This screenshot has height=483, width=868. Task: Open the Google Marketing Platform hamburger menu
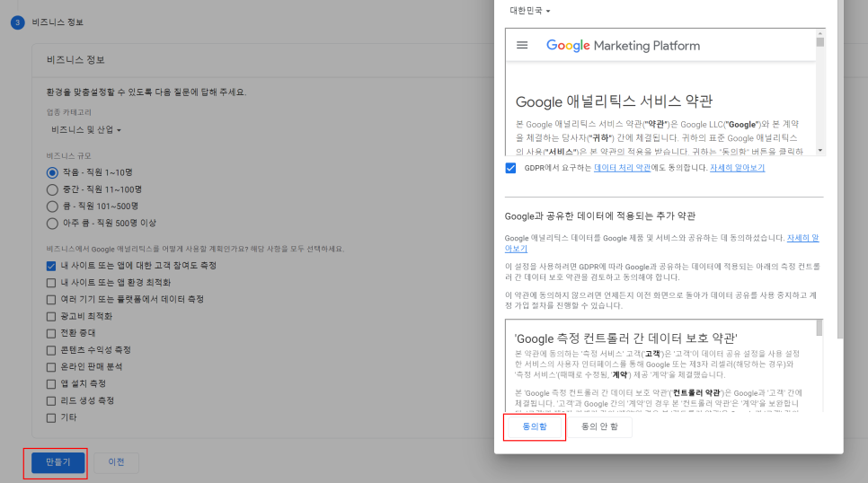[x=522, y=46]
